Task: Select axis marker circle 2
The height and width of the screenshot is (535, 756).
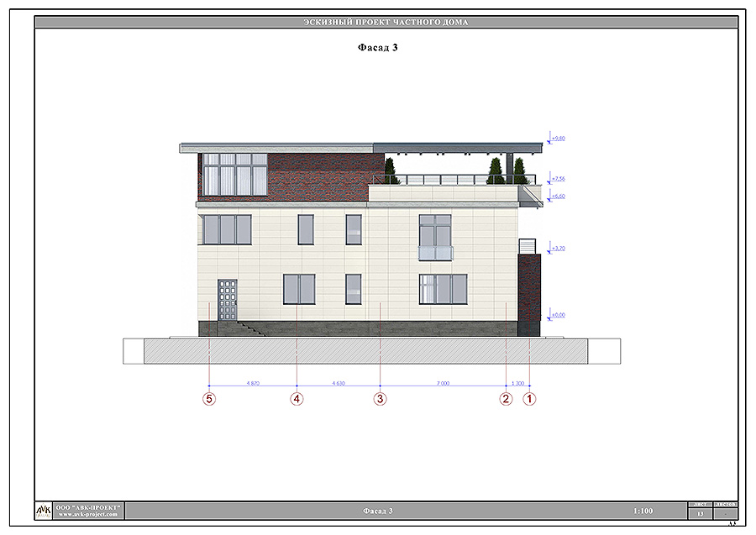Action: point(506,399)
